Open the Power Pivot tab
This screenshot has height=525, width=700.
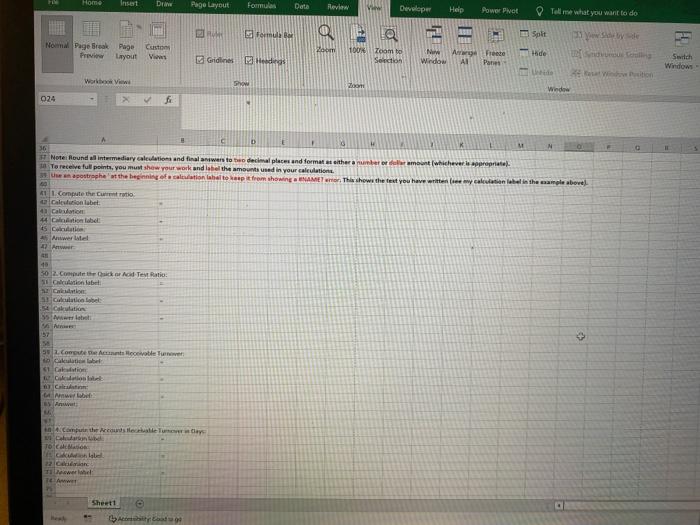click(500, 10)
